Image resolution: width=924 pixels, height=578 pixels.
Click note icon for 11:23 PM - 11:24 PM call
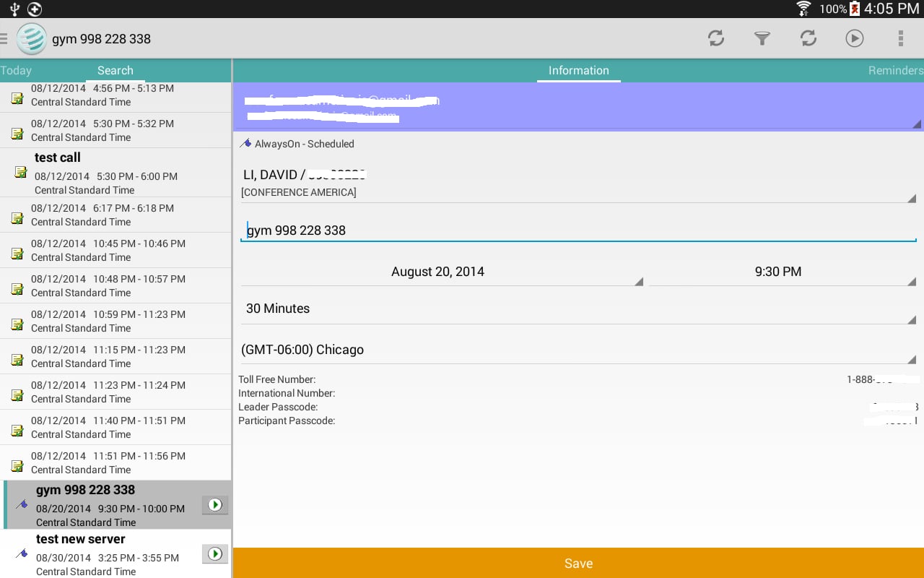coord(17,395)
